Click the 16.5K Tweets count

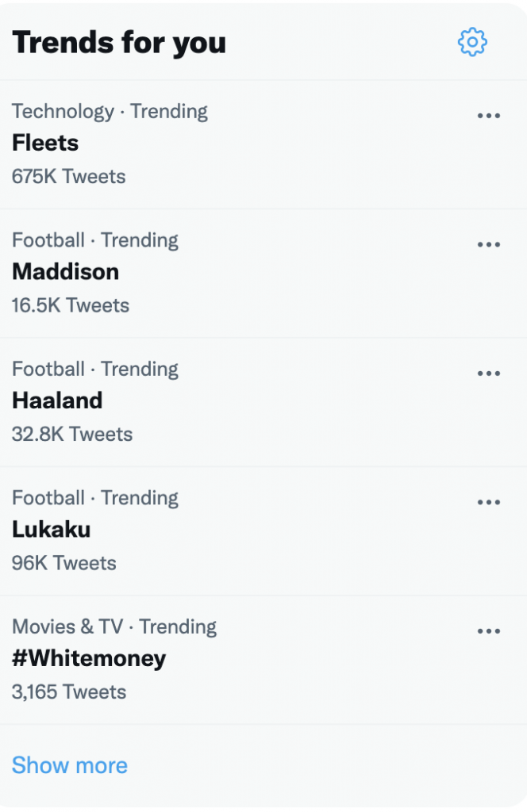(70, 305)
